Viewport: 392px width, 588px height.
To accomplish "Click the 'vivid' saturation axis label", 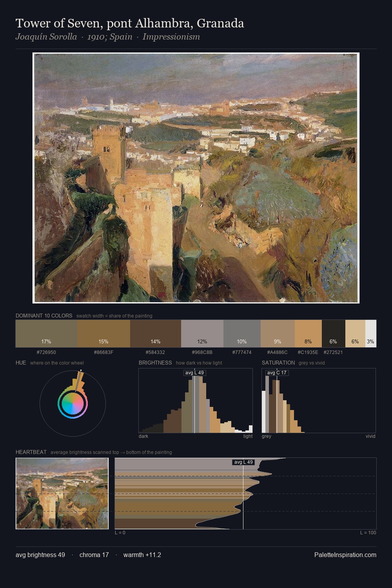I will click(x=370, y=436).
